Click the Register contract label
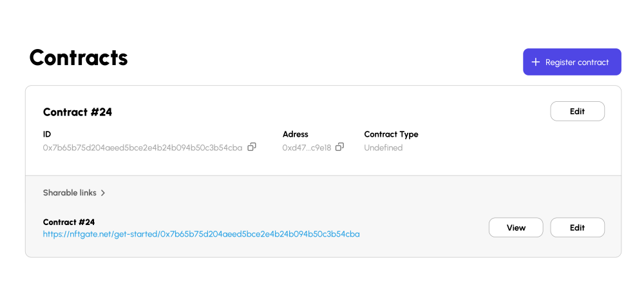 click(x=577, y=63)
